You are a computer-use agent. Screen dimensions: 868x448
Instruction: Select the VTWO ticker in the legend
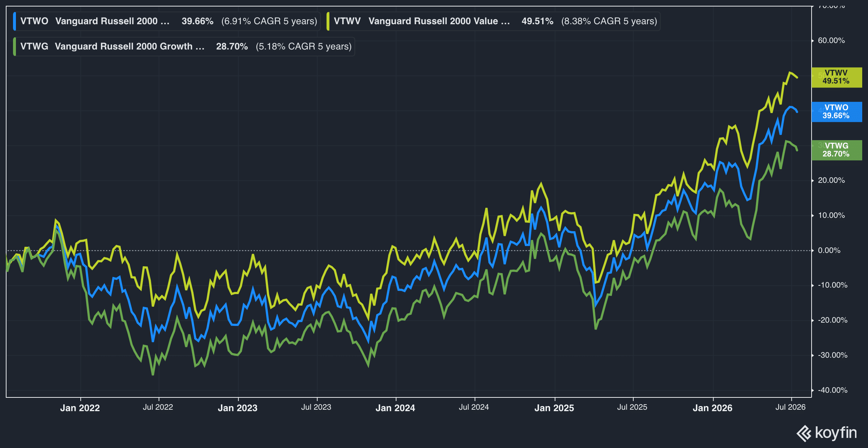coord(34,21)
